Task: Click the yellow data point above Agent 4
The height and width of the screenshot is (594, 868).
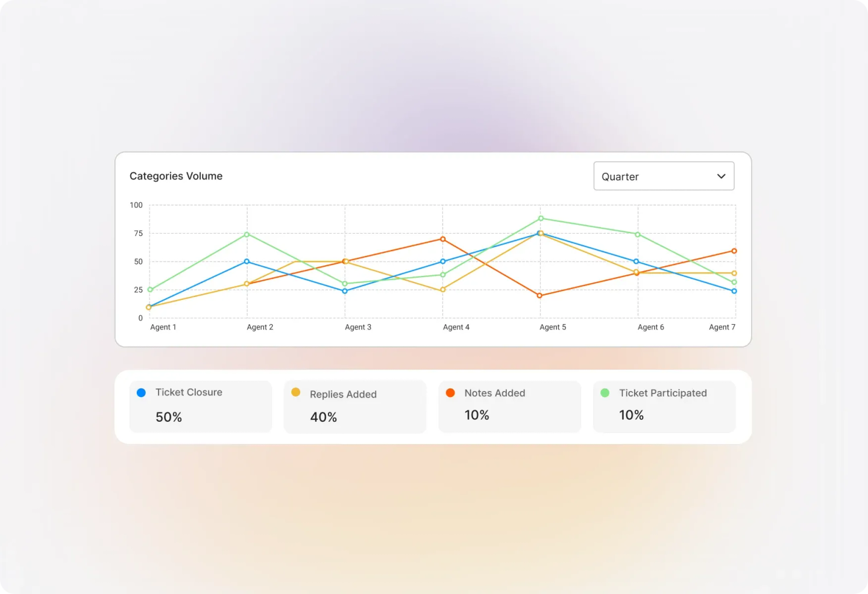Action: (x=443, y=290)
